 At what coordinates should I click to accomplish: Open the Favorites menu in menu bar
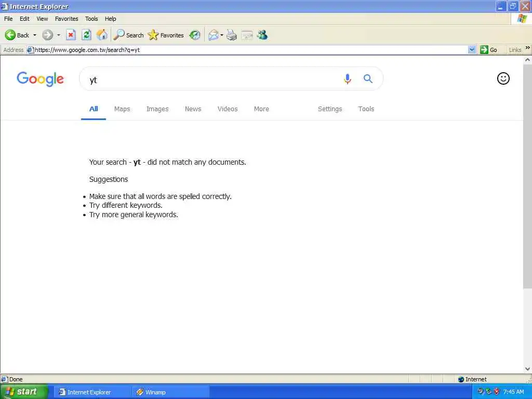click(66, 19)
